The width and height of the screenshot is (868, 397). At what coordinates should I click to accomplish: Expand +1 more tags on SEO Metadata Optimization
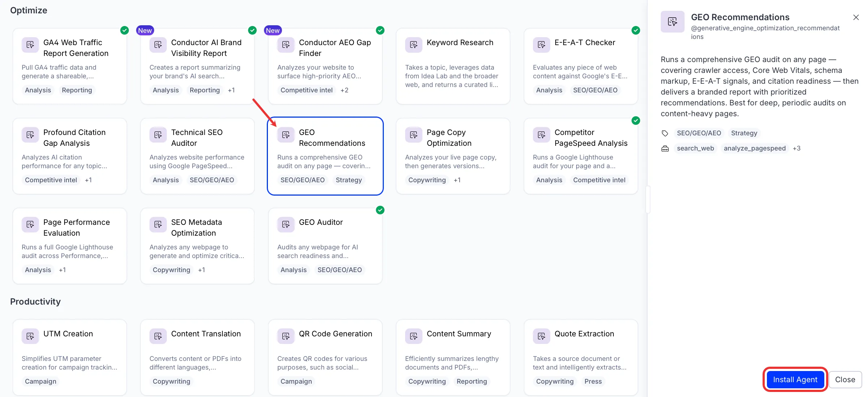(201, 270)
